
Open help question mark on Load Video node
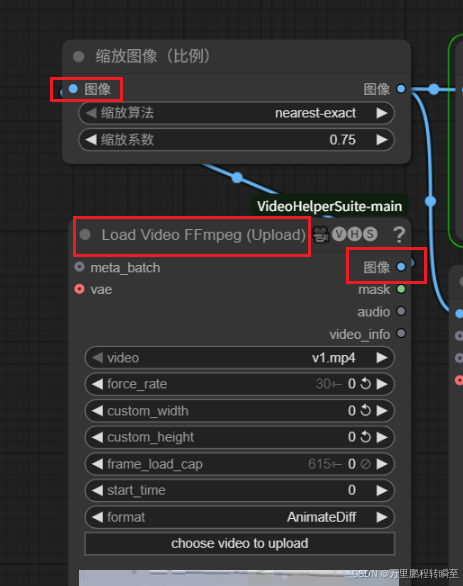coord(399,235)
